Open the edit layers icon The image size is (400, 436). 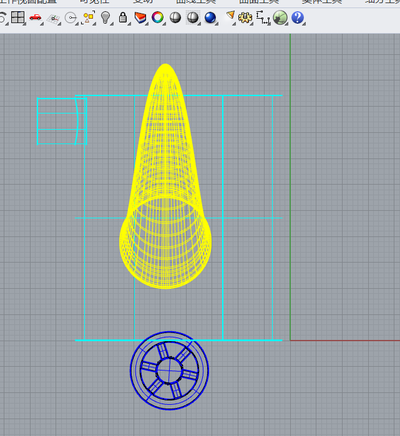tap(140, 17)
